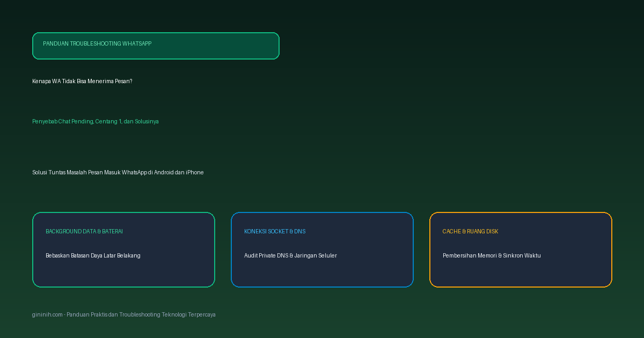The height and width of the screenshot is (338, 644).
Task: Click the phrase Centang 1 in the subtitle
Action: 108,121
